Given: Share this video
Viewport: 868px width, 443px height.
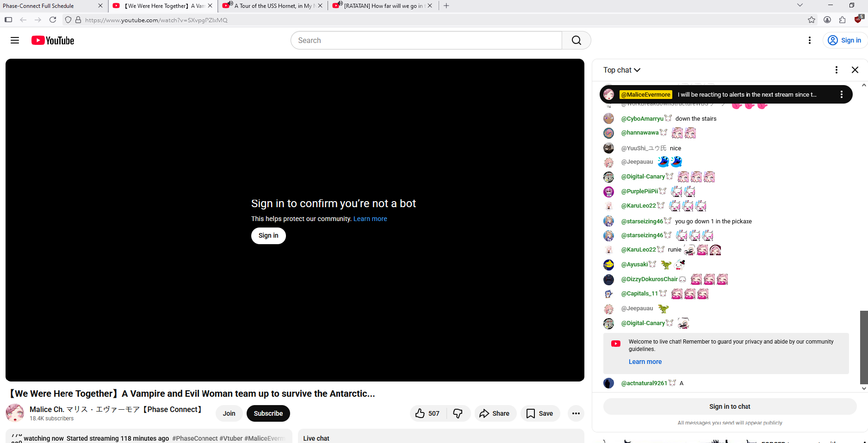Looking at the screenshot, I should pos(495,413).
